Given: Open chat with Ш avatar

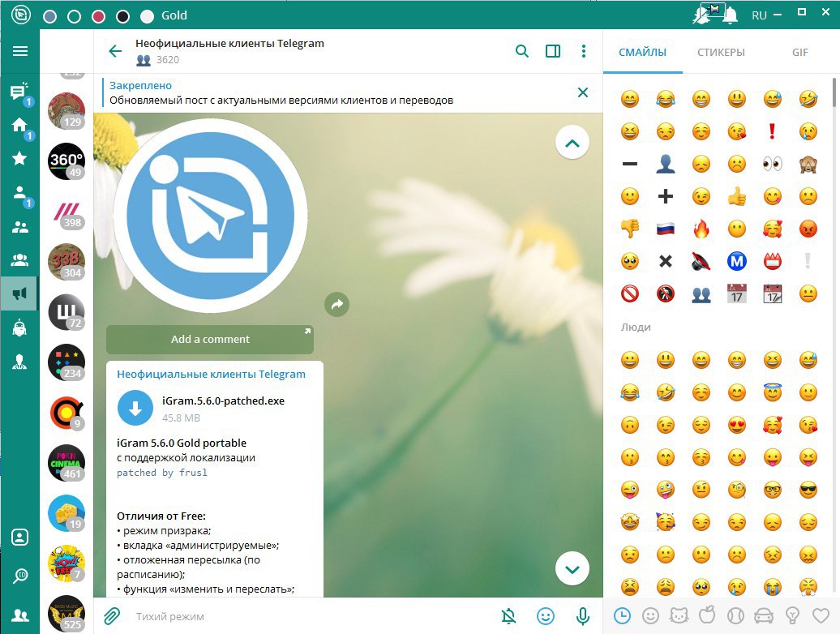Looking at the screenshot, I should [66, 312].
